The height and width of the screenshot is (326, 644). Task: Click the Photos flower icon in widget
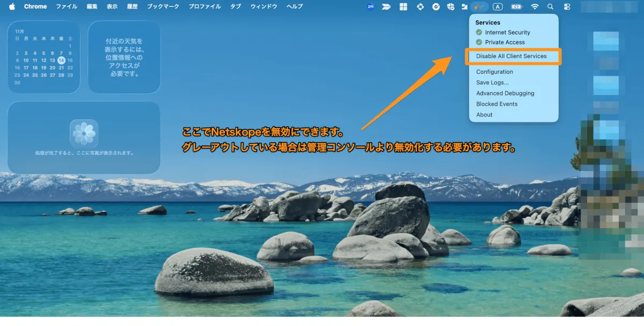point(84,133)
